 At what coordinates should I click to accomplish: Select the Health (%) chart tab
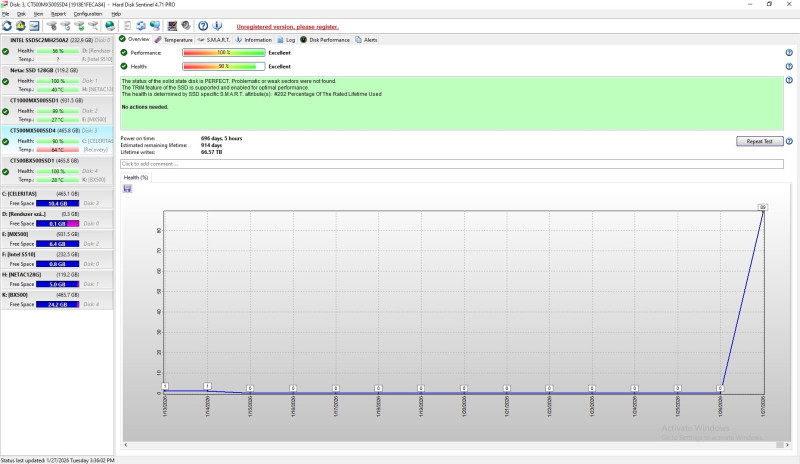click(x=136, y=177)
